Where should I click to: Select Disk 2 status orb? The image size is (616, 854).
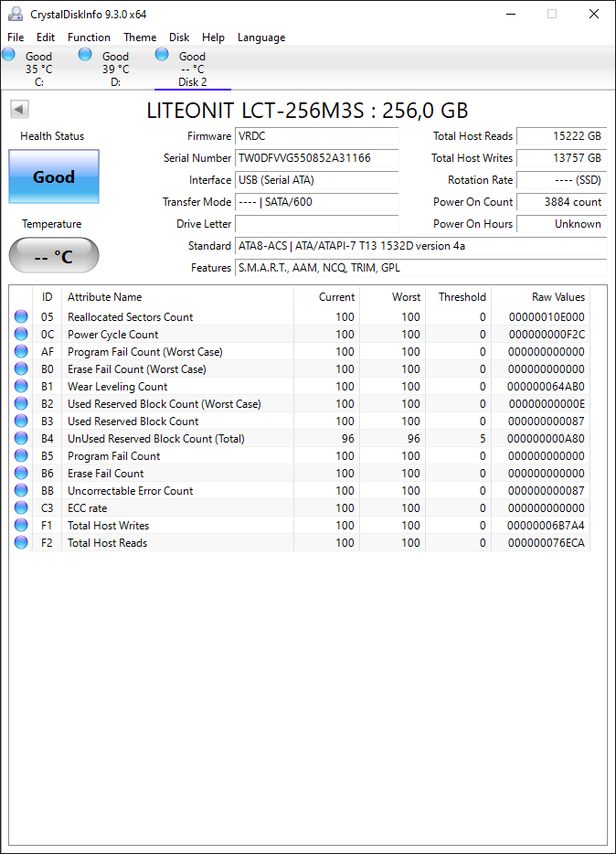point(162,54)
